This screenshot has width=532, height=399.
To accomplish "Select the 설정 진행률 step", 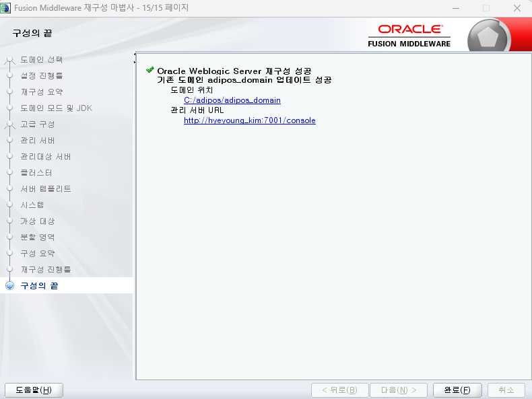I will tap(42, 75).
